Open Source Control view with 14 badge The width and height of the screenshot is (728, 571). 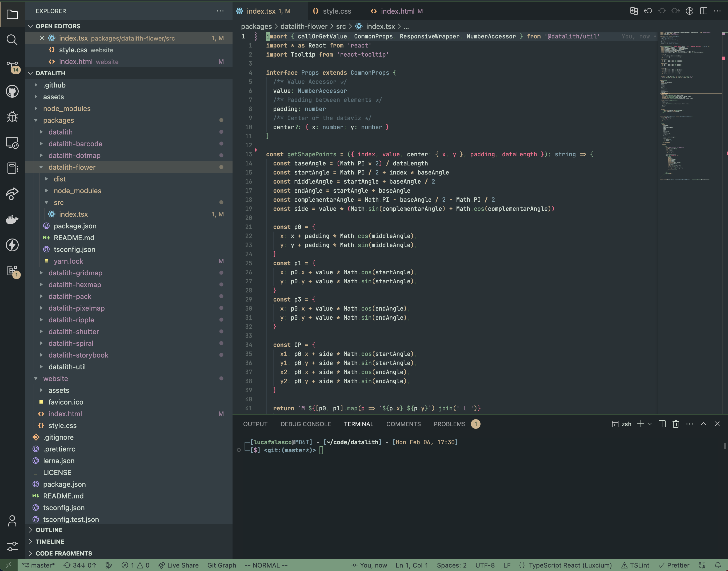pos(12,66)
